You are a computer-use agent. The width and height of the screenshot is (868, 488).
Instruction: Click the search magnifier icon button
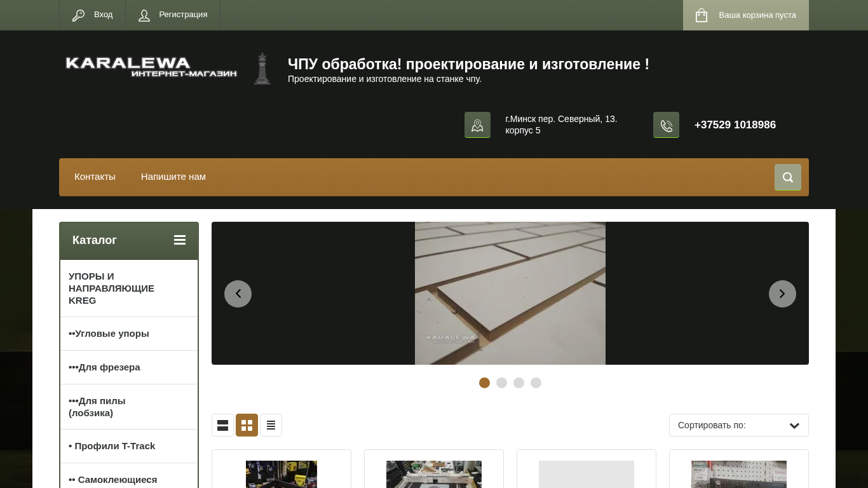tap(787, 177)
